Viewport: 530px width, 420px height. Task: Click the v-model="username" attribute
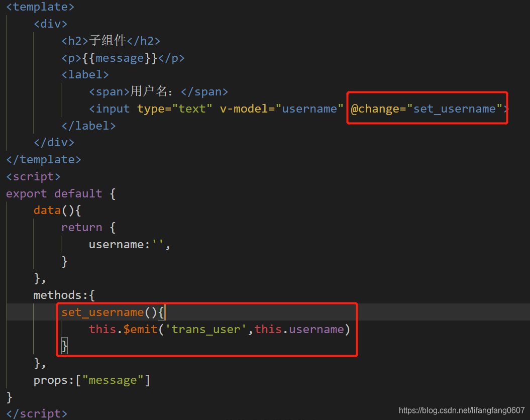(281, 109)
